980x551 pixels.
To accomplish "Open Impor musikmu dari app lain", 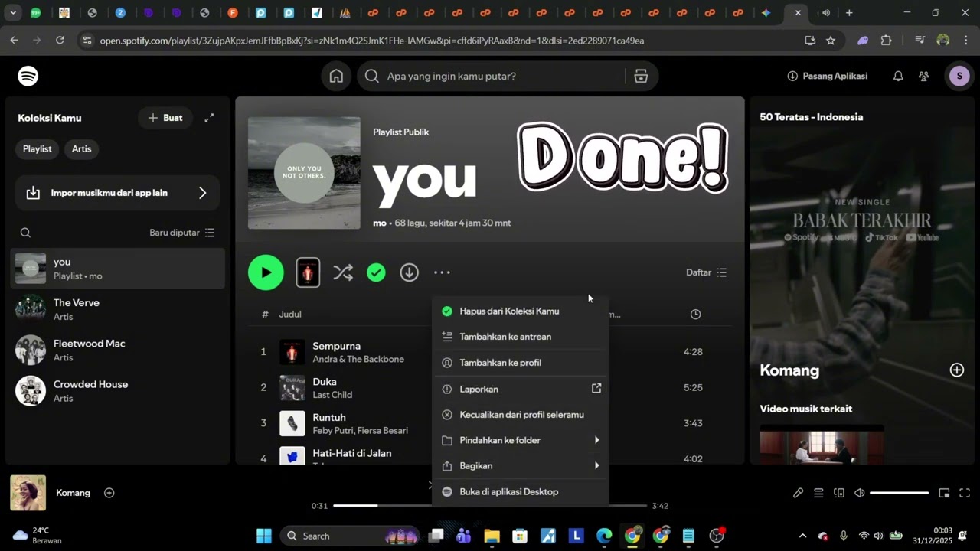I will (x=117, y=193).
